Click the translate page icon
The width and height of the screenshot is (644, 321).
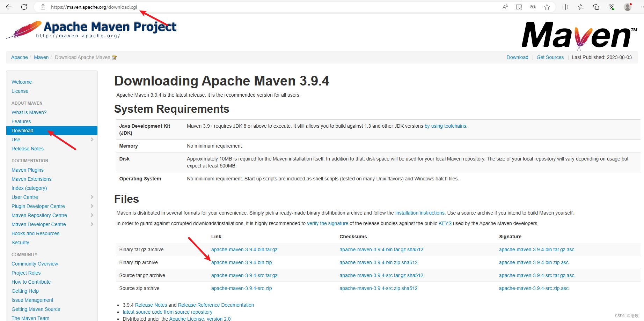533,7
